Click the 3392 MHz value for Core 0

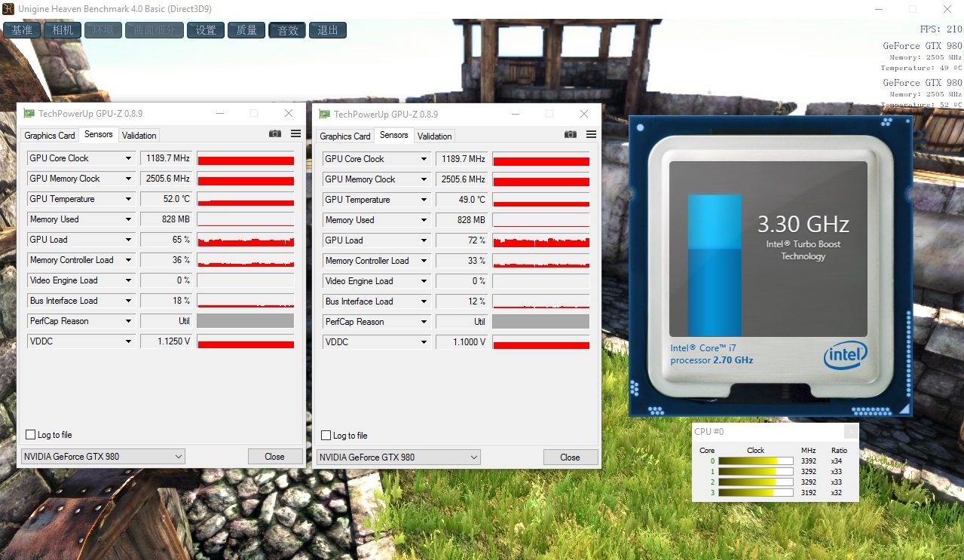coord(808,461)
